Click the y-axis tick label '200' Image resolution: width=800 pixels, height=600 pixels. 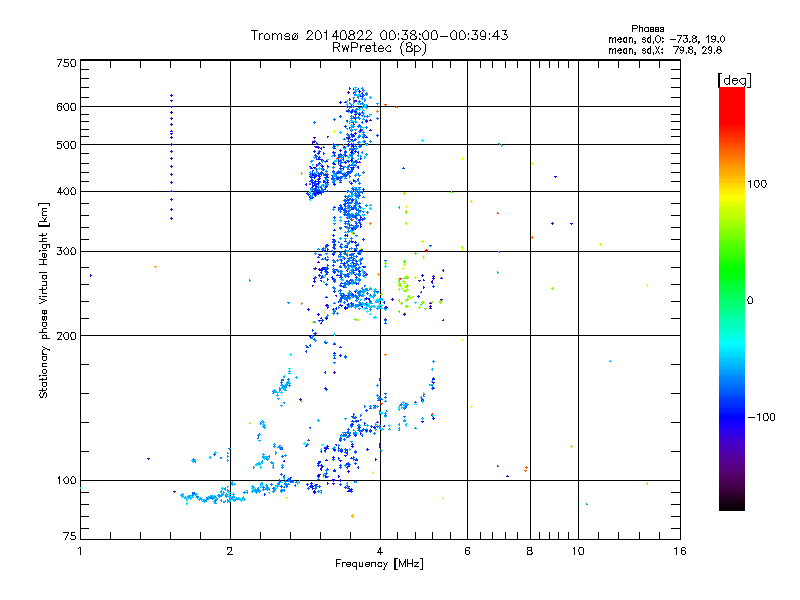pyautogui.click(x=66, y=336)
